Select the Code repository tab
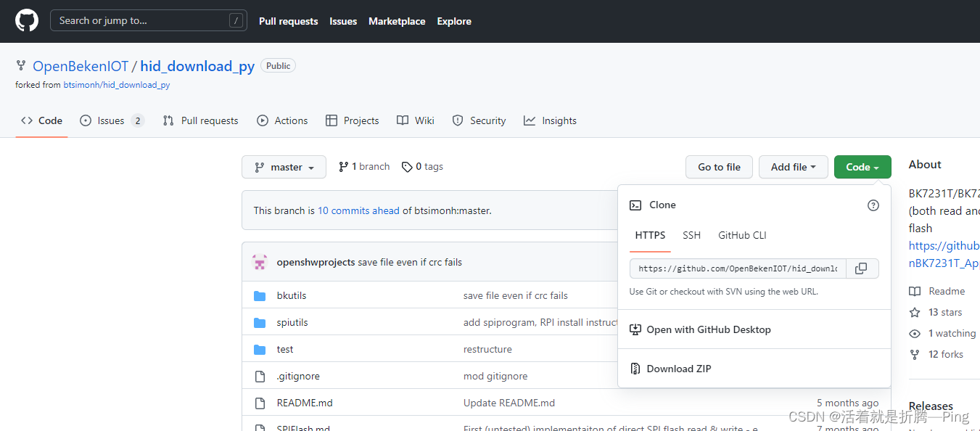The height and width of the screenshot is (431, 980). coord(42,120)
